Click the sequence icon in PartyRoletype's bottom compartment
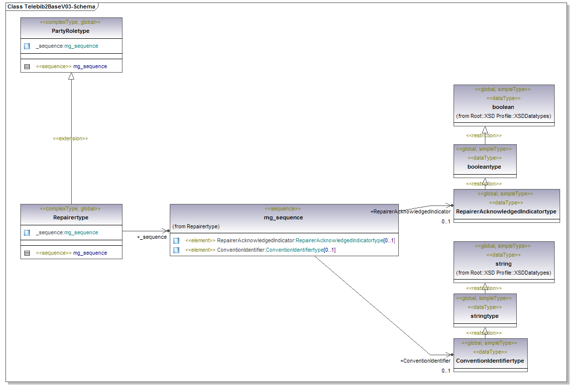The image size is (580, 392). pos(27,66)
